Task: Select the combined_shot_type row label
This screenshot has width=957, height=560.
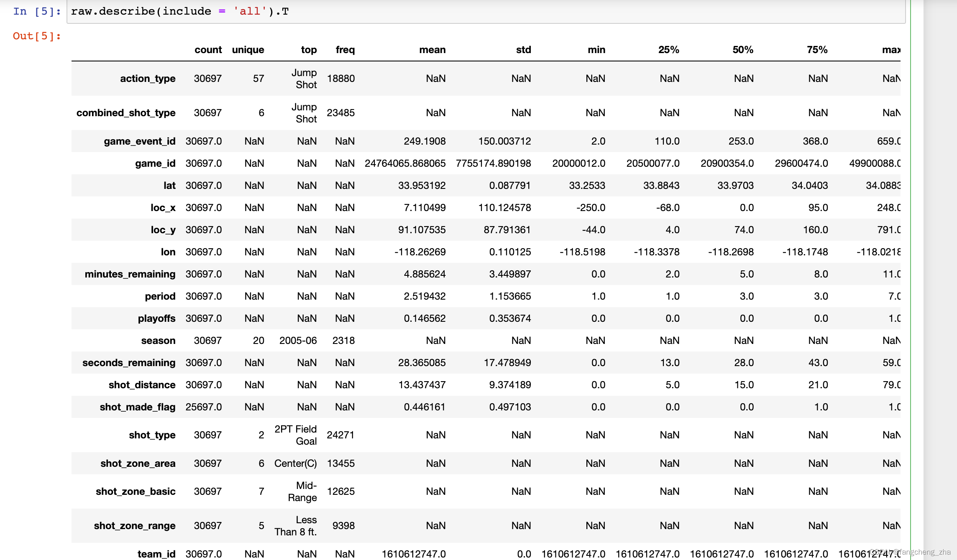Action: (x=126, y=113)
